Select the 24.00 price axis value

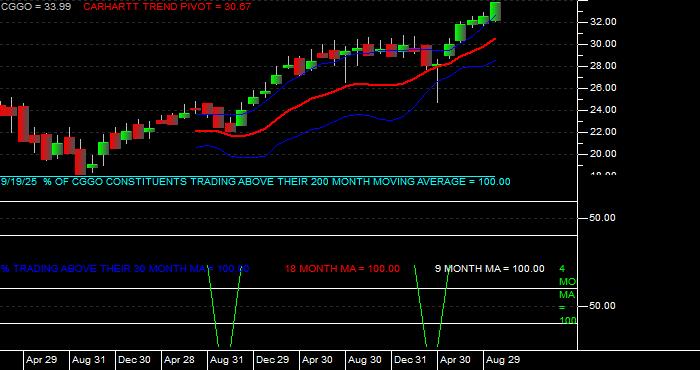pos(603,110)
